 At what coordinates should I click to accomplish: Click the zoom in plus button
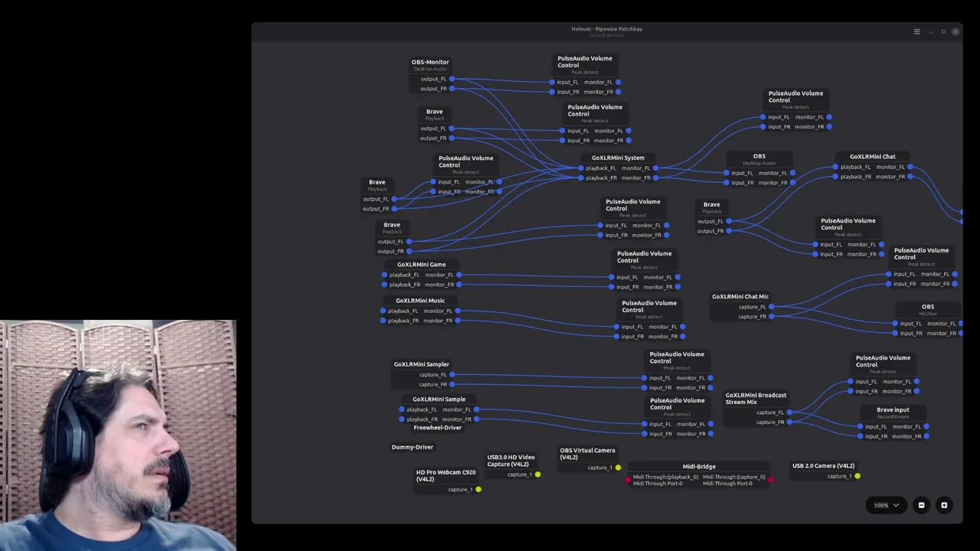(944, 505)
